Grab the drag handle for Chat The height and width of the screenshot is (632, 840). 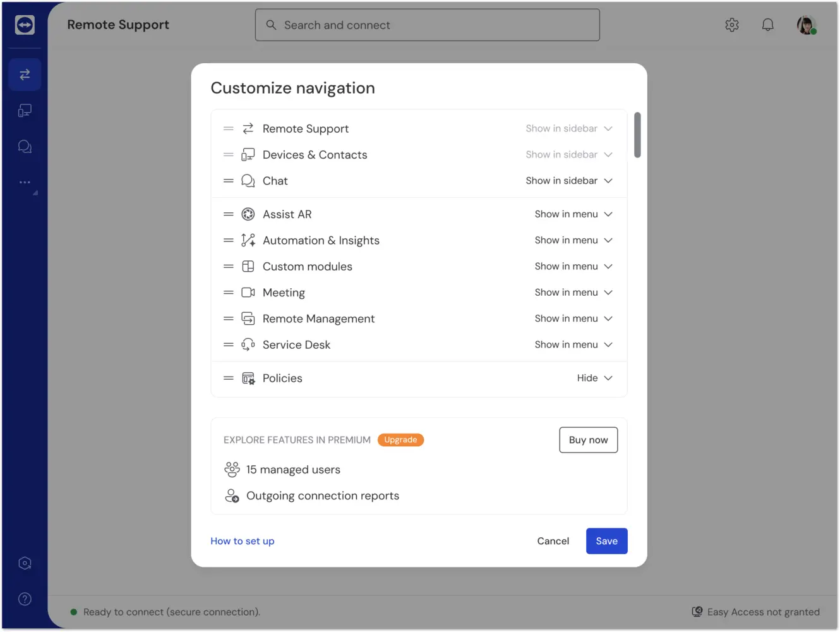coord(229,181)
